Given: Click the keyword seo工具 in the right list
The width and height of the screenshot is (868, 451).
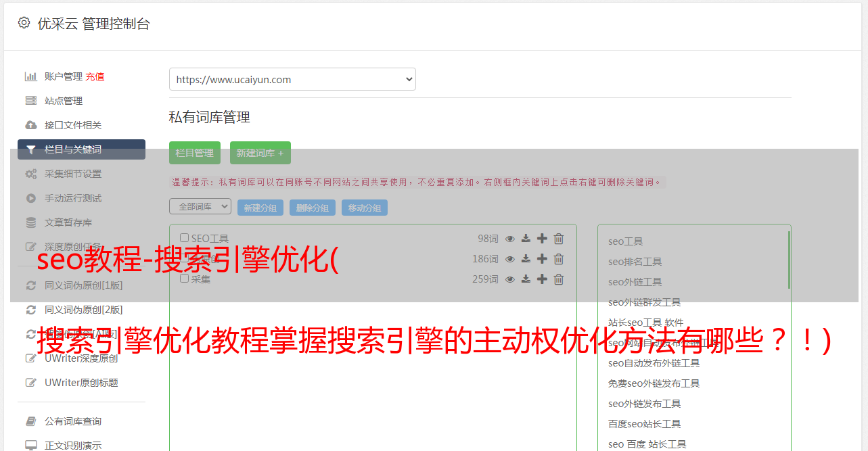Looking at the screenshot, I should tap(625, 241).
